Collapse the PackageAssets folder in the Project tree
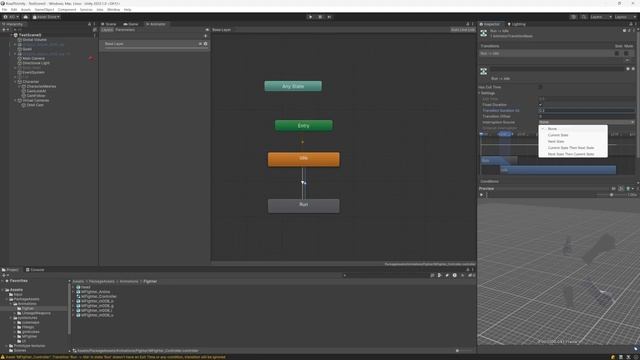This screenshot has height=360, width=640. point(7,299)
